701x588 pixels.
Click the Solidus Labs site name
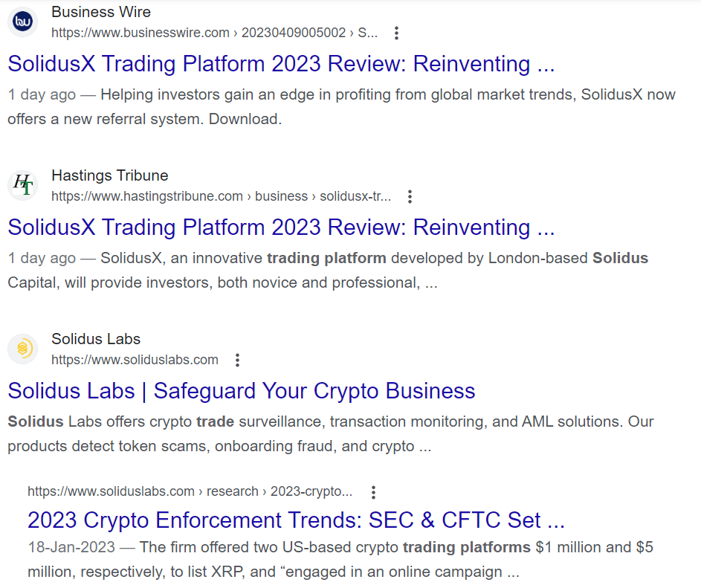click(96, 340)
